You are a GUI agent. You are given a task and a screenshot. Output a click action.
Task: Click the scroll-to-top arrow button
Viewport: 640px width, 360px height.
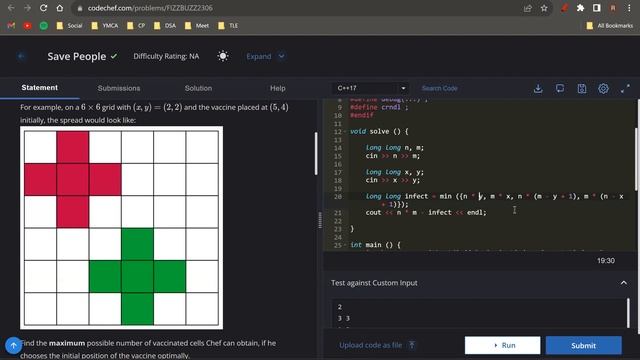[x=13, y=345]
